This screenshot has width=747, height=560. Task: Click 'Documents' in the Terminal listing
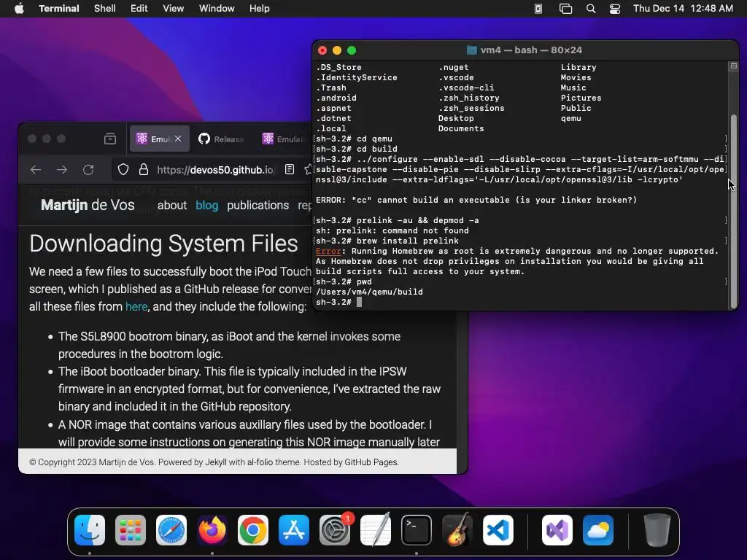[x=461, y=128]
